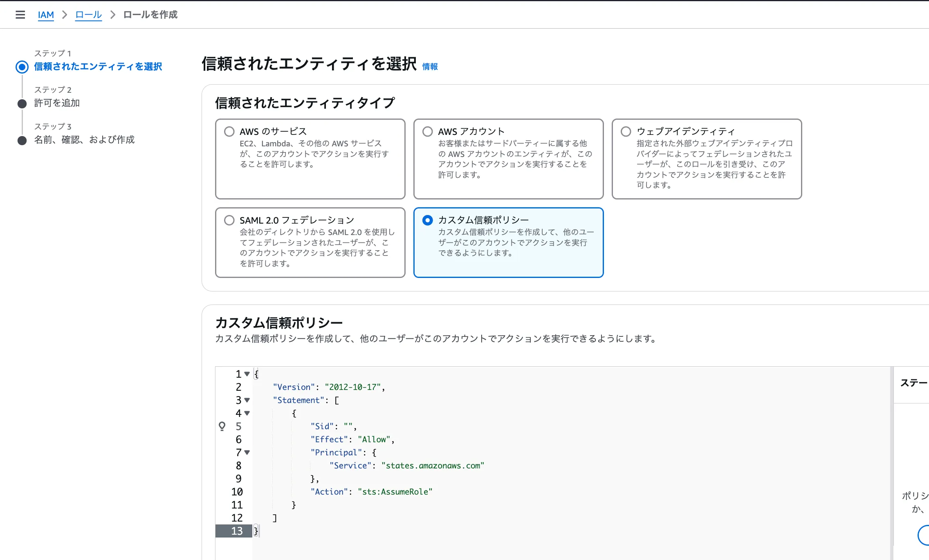Screen dimensions: 929x560
Task: Select SAML 2.0 フェデレーション option
Action: [x=229, y=220]
